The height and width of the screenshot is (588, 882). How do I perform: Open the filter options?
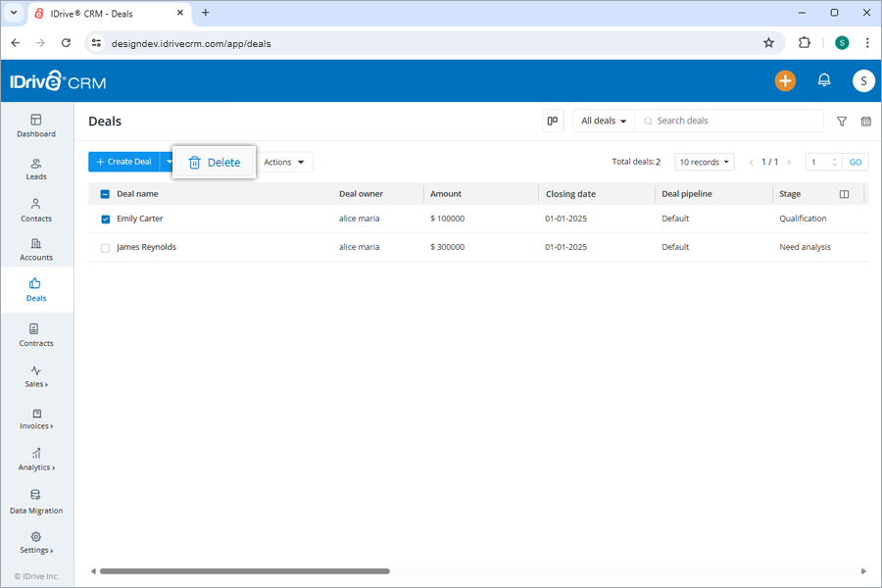[x=841, y=120]
